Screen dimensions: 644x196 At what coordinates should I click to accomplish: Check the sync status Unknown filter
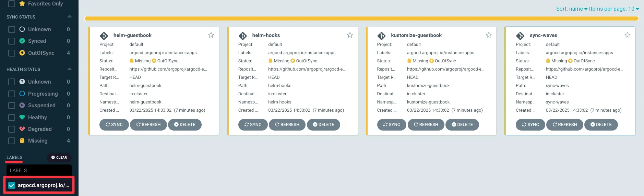(12, 29)
